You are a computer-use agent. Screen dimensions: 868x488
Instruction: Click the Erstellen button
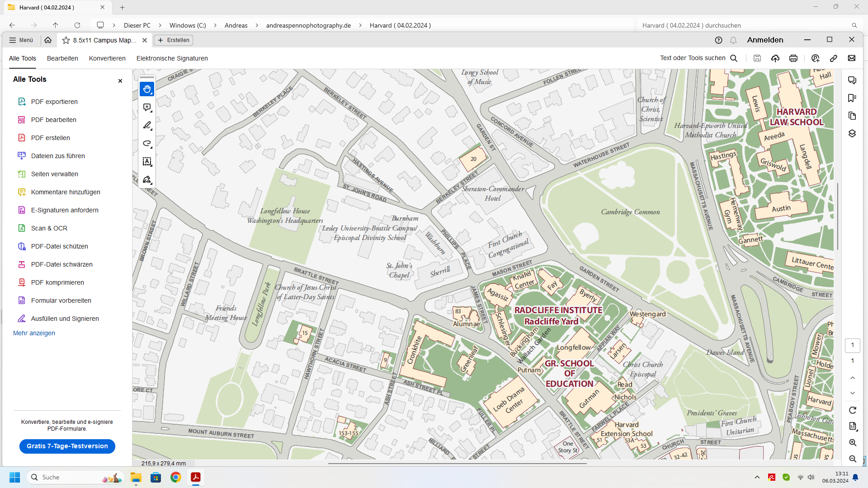[x=174, y=40]
